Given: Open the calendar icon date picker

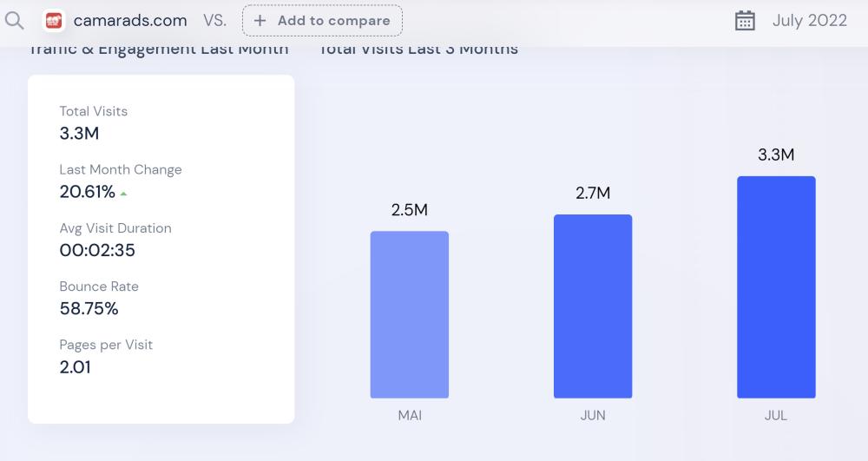Looking at the screenshot, I should [x=745, y=21].
